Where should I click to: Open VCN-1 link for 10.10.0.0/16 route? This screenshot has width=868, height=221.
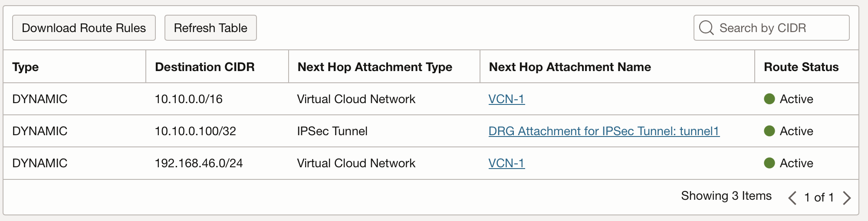click(506, 99)
